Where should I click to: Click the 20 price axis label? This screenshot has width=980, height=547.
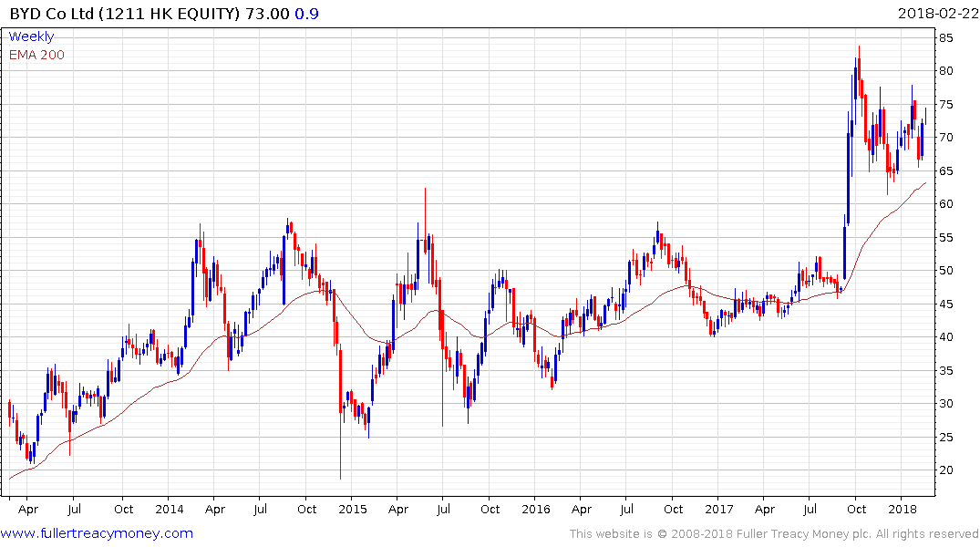(x=945, y=470)
